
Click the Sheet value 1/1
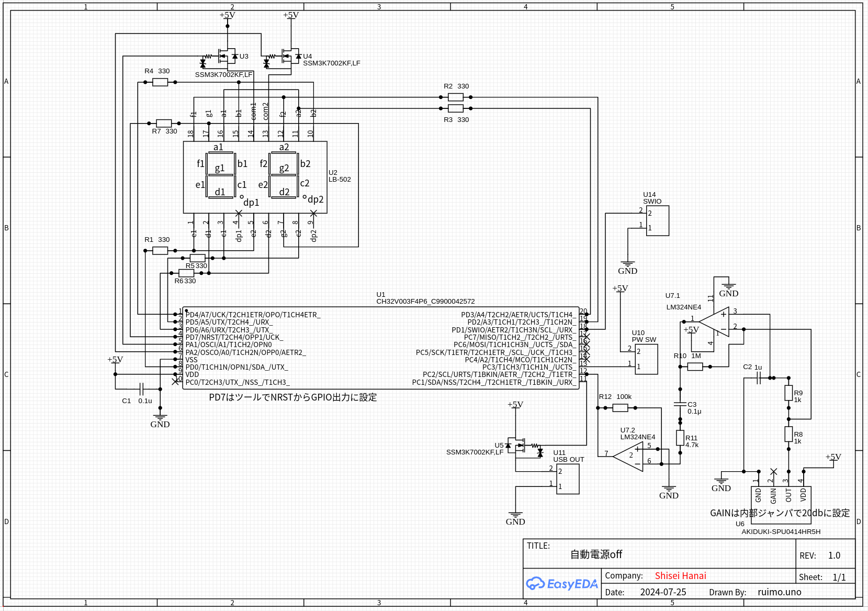[839, 577]
